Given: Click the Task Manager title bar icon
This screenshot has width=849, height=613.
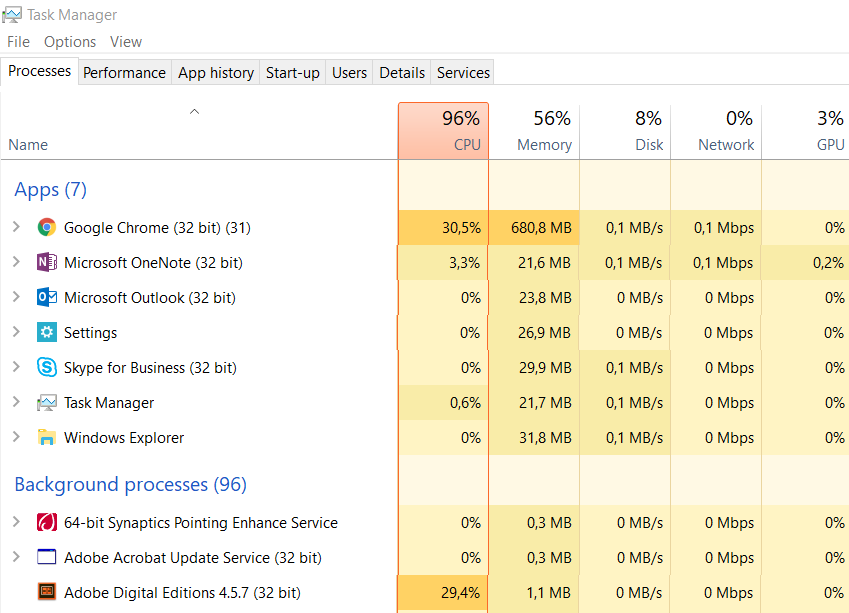Looking at the screenshot, I should 12,15.
